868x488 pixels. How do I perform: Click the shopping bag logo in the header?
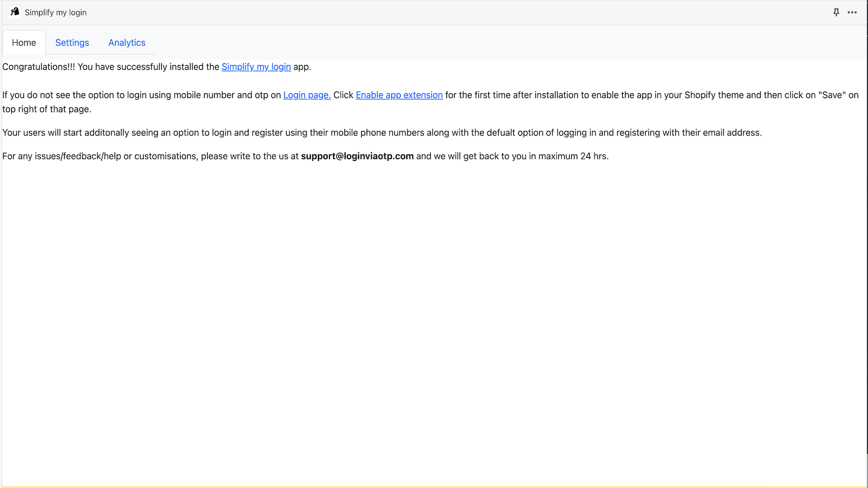coord(15,11)
